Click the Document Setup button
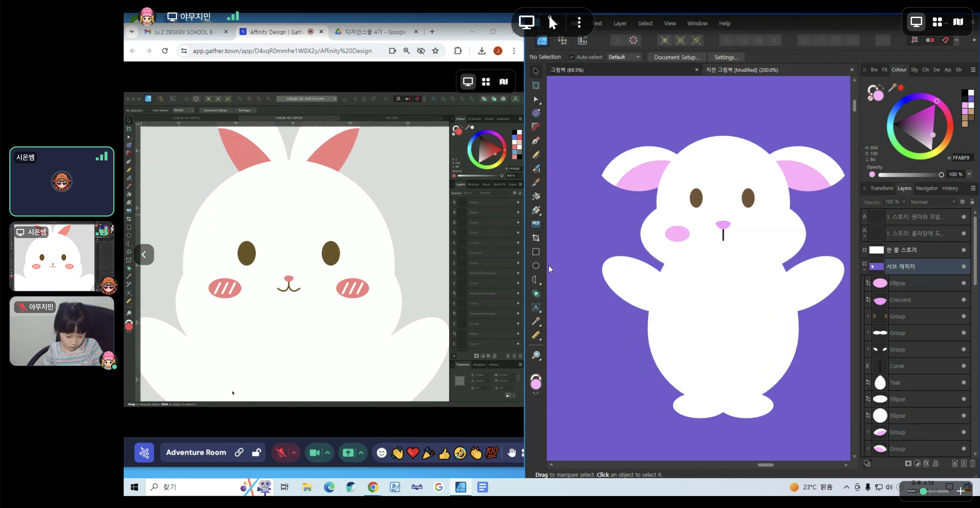The image size is (980, 508). point(676,57)
